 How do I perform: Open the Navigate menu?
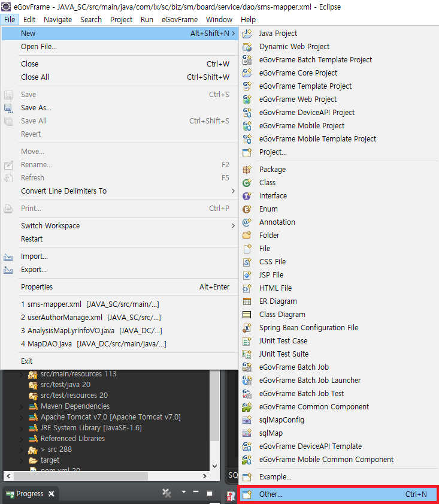[58, 20]
